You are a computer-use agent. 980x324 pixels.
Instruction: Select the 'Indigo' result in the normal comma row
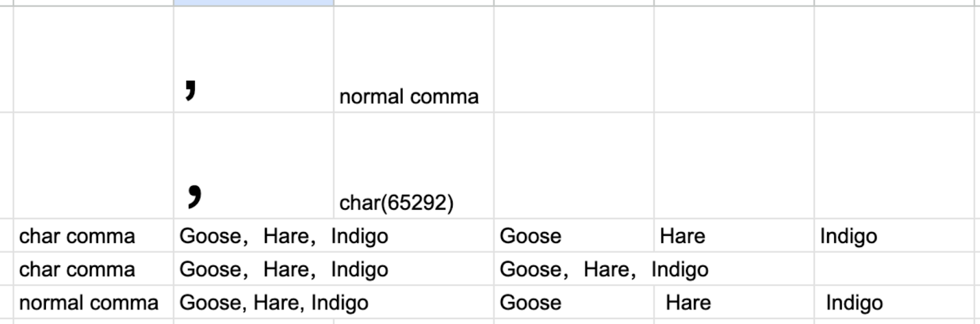click(x=854, y=303)
